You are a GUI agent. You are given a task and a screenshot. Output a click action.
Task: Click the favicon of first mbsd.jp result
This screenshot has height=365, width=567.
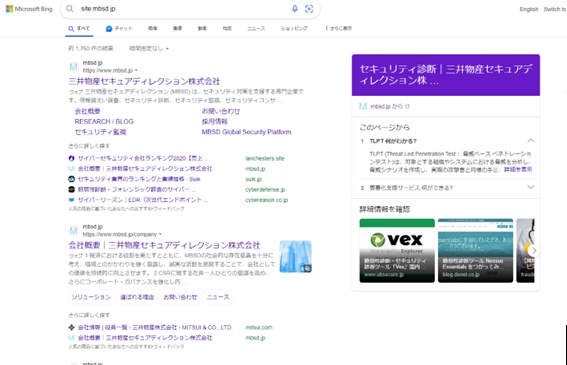point(74,67)
